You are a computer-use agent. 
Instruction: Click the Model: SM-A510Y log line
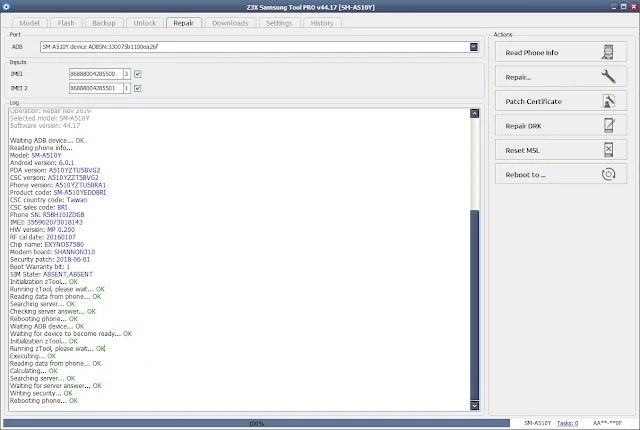[36, 155]
